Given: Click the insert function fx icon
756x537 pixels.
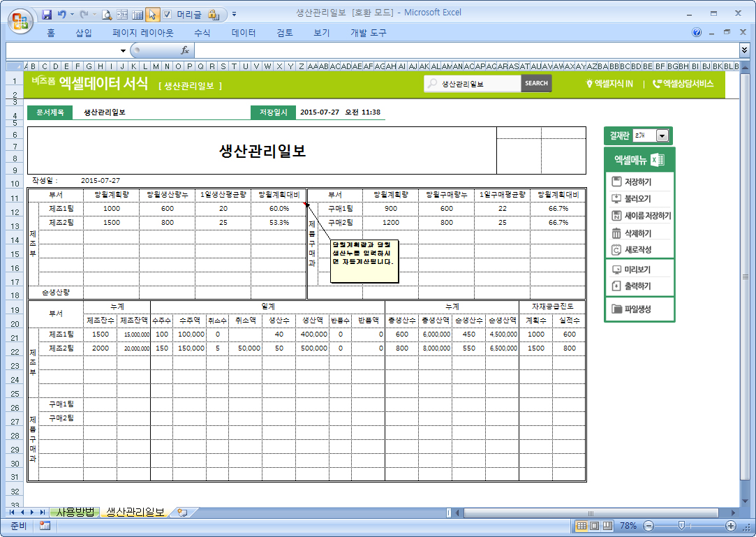Looking at the screenshot, I should 185,50.
